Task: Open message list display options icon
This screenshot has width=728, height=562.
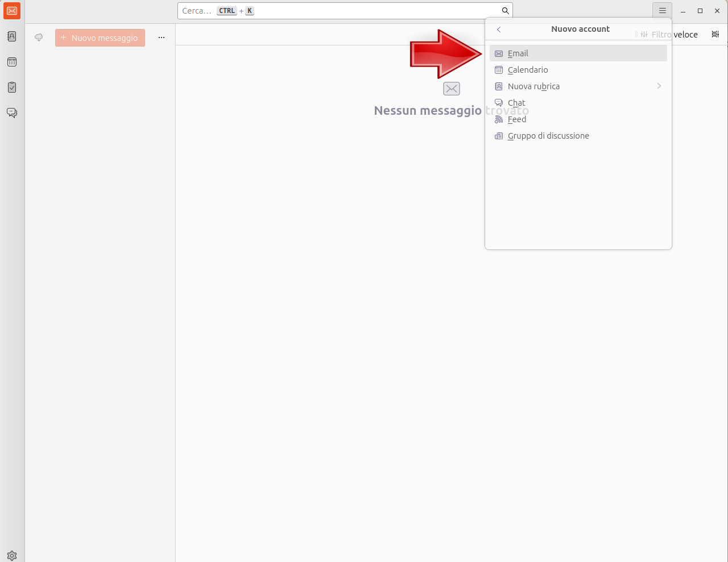Action: pyautogui.click(x=715, y=35)
